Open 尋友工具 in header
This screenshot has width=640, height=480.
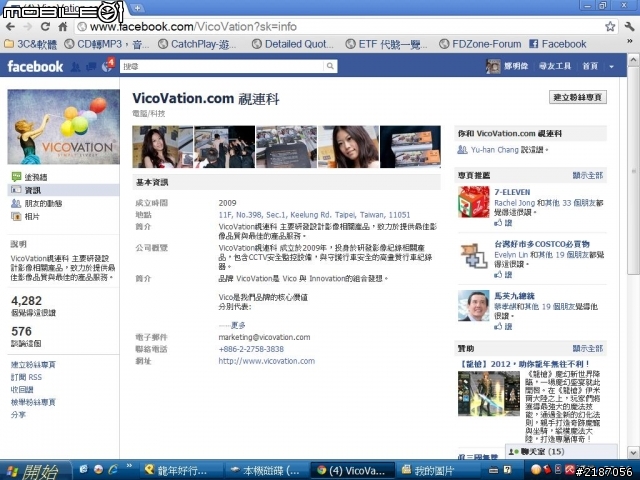click(x=555, y=66)
